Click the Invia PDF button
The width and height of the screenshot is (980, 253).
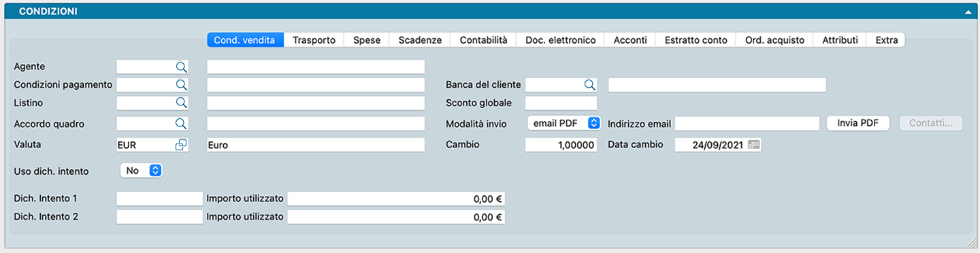(x=858, y=123)
